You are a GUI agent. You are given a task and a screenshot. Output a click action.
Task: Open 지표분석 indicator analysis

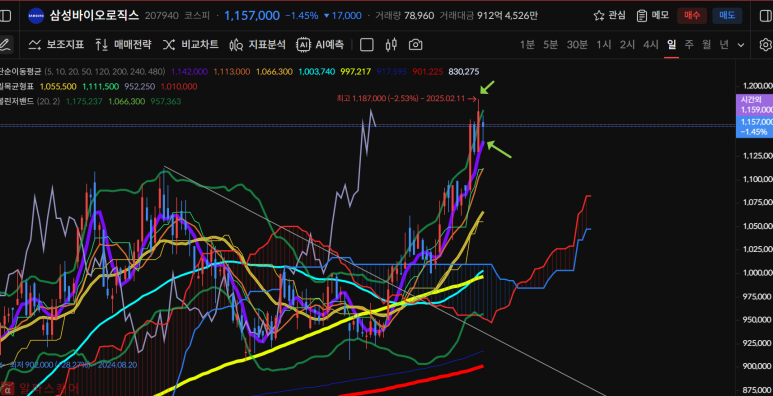tap(257, 45)
